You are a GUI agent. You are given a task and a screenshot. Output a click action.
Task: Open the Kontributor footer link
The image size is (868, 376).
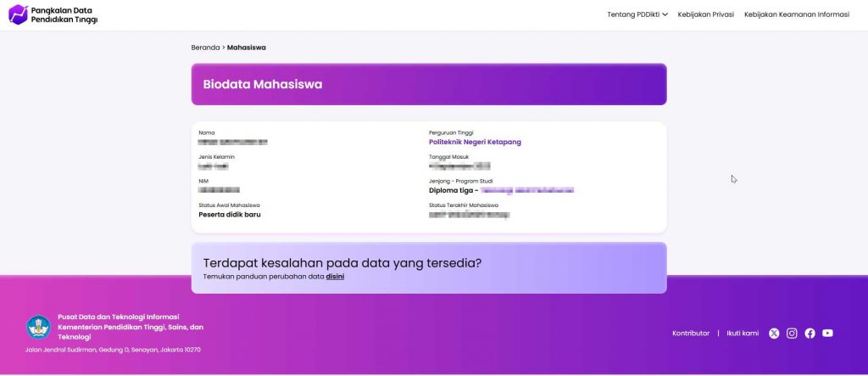pos(690,334)
